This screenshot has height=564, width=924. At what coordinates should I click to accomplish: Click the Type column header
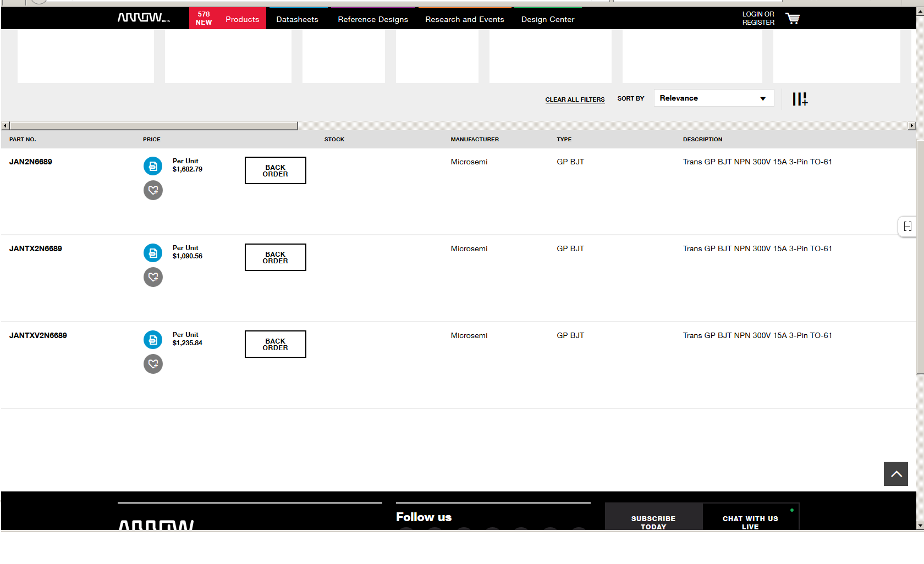[x=564, y=140]
